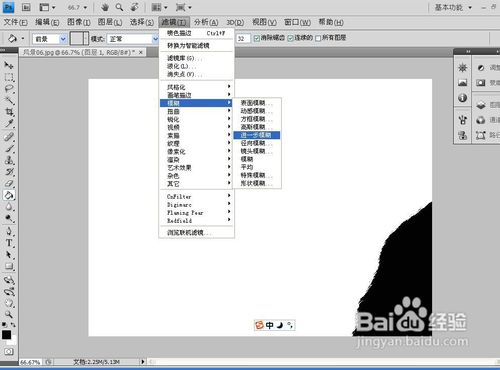This screenshot has width=500, height=370.
Task: Open the 文件(F) menu
Action: pyautogui.click(x=15, y=22)
